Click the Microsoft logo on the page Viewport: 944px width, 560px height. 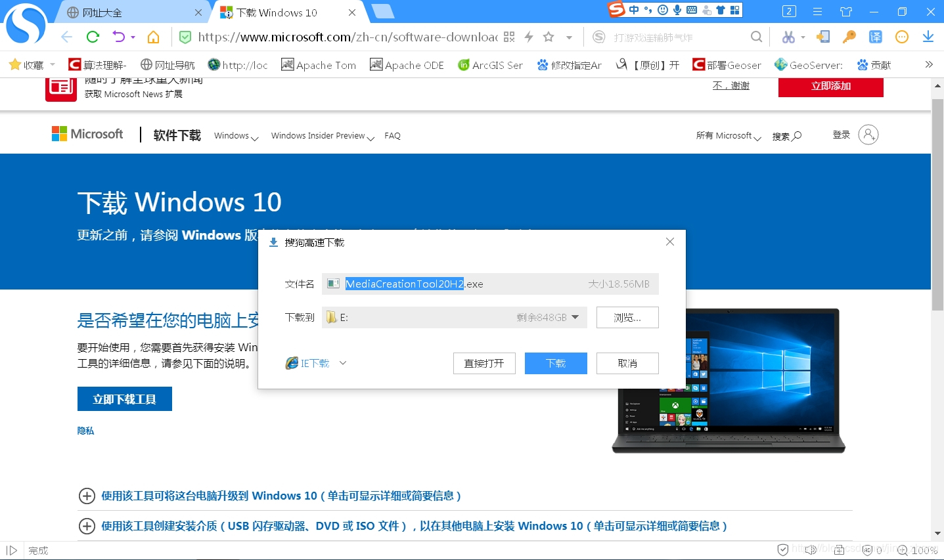pyautogui.click(x=87, y=134)
